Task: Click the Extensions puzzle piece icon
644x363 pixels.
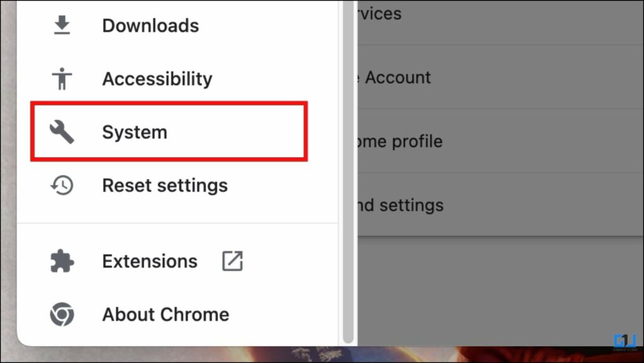Action: 61,260
